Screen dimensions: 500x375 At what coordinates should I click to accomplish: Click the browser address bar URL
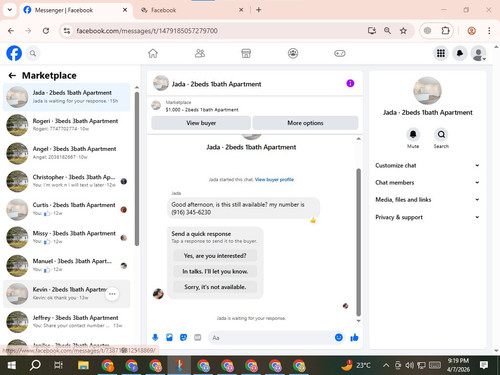(147, 31)
